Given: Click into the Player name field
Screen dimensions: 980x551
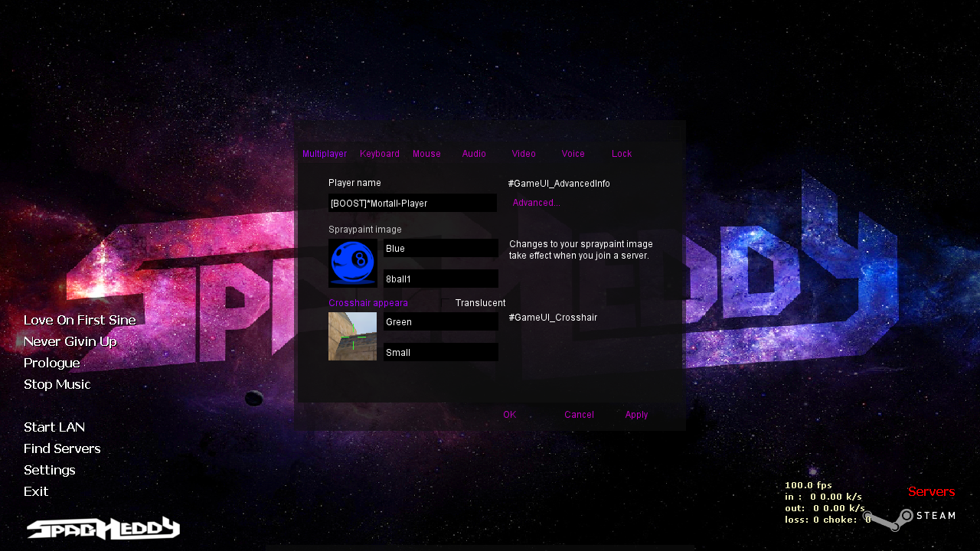Looking at the screenshot, I should (x=413, y=204).
